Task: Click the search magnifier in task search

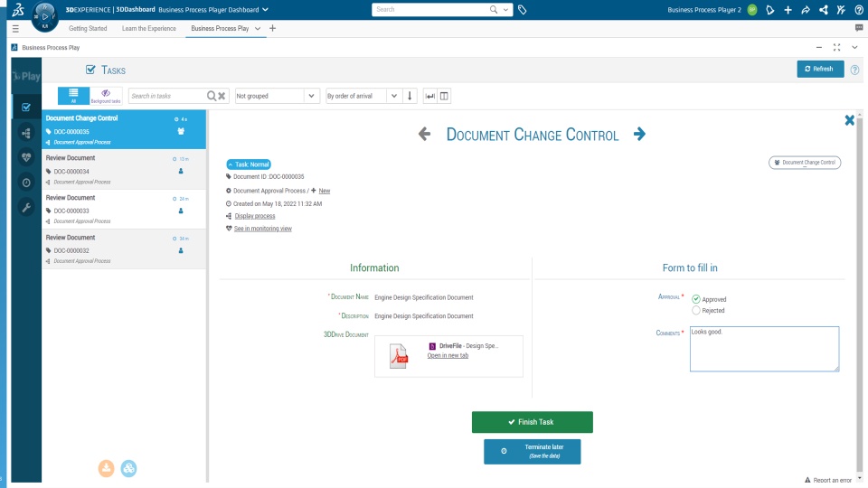Action: point(212,96)
